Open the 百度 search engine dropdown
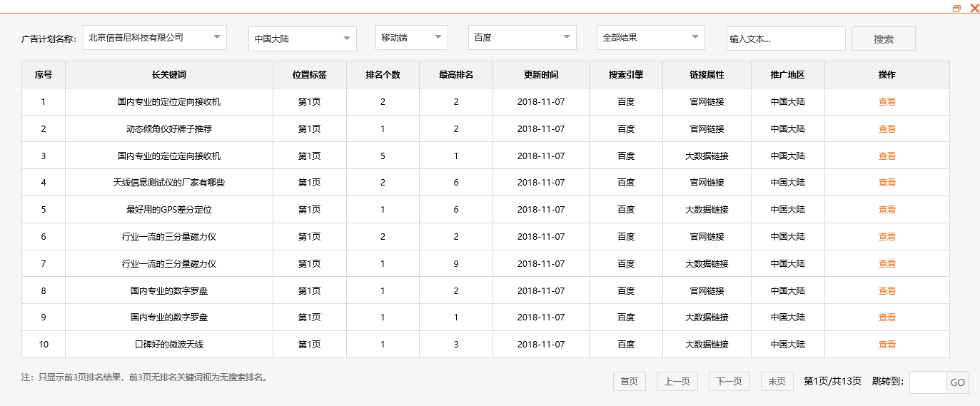Image resolution: width=980 pixels, height=406 pixels. pyautogui.click(x=522, y=38)
